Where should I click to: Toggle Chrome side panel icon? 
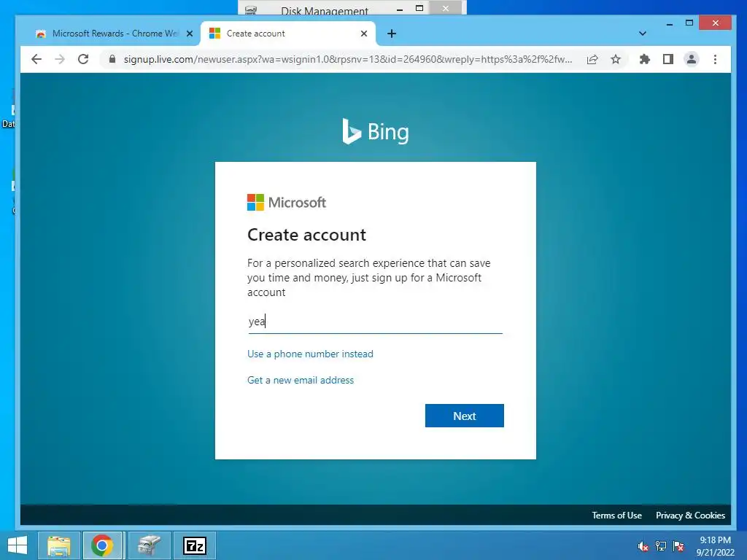click(x=668, y=59)
